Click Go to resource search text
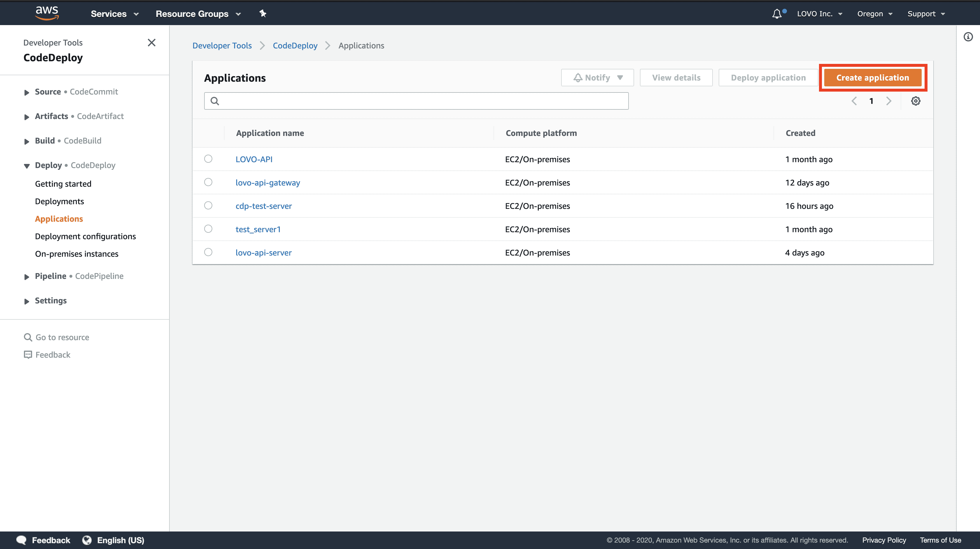The height and width of the screenshot is (549, 980). (x=62, y=337)
